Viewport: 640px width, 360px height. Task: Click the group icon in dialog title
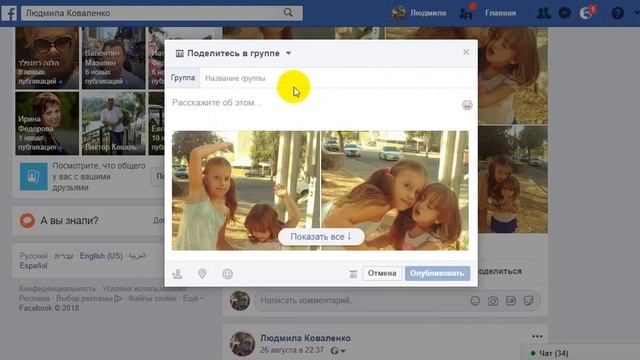click(x=180, y=53)
